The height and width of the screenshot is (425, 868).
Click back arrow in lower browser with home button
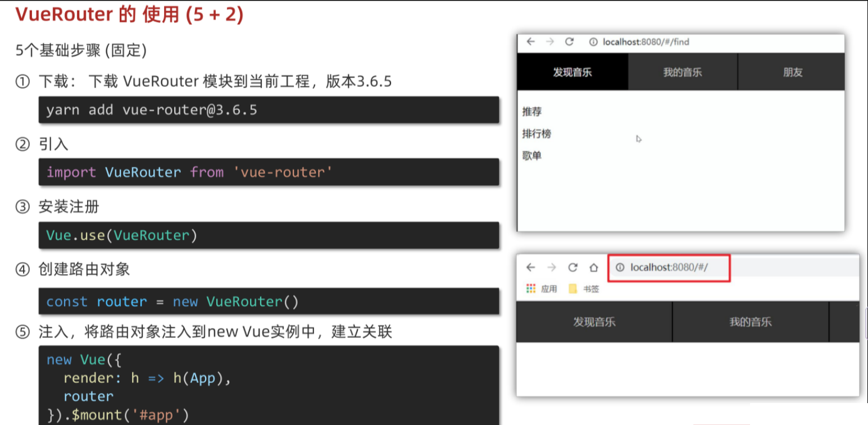tap(530, 267)
